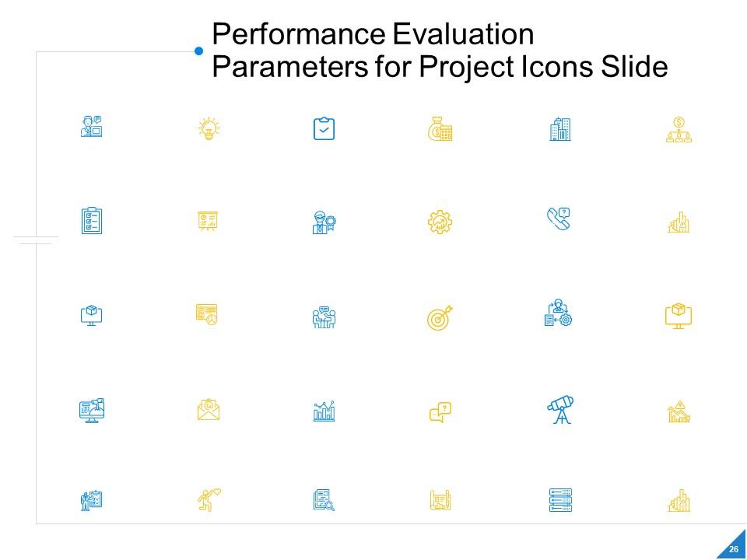Click the yellow target with arrow icon
This screenshot has width=747, height=560.
coord(440,318)
